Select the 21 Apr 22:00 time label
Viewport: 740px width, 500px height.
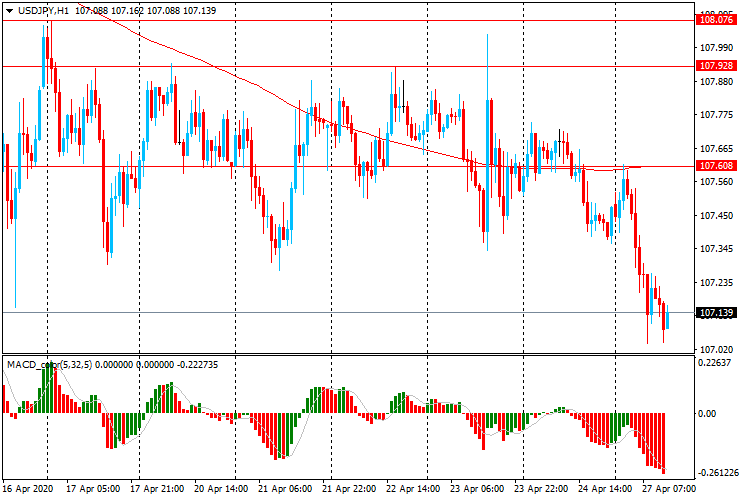click(349, 489)
